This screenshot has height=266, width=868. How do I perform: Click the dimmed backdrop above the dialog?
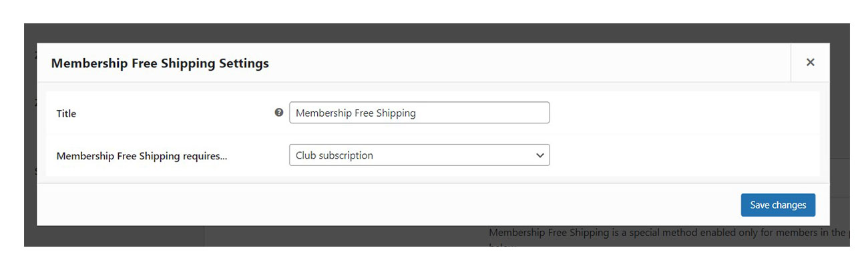[434, 33]
